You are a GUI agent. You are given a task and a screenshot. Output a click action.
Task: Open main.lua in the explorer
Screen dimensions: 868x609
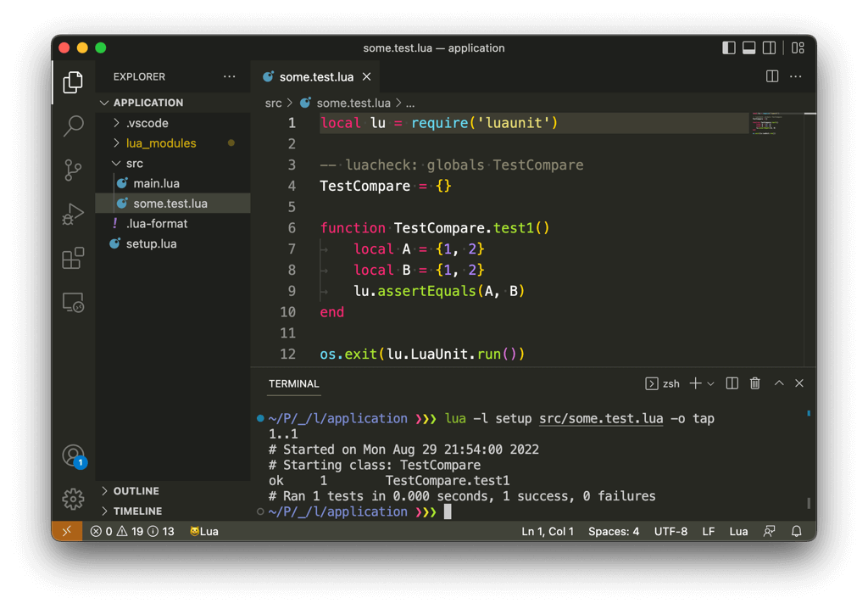coord(156,183)
